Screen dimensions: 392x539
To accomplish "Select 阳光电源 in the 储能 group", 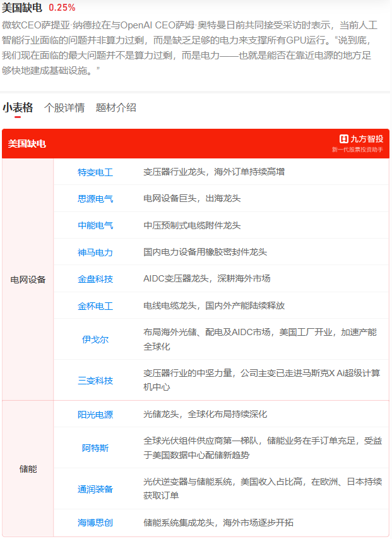I will (x=95, y=415).
